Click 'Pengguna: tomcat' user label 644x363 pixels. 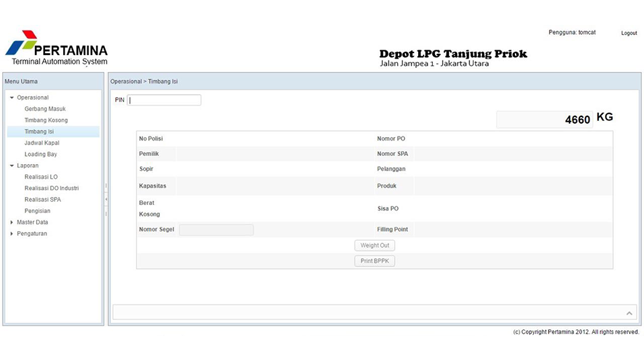pyautogui.click(x=572, y=32)
